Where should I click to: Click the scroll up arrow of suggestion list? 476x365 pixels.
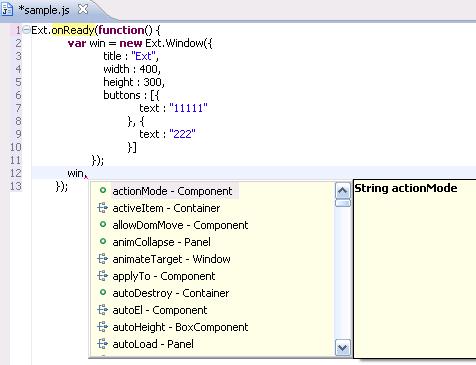pos(342,191)
